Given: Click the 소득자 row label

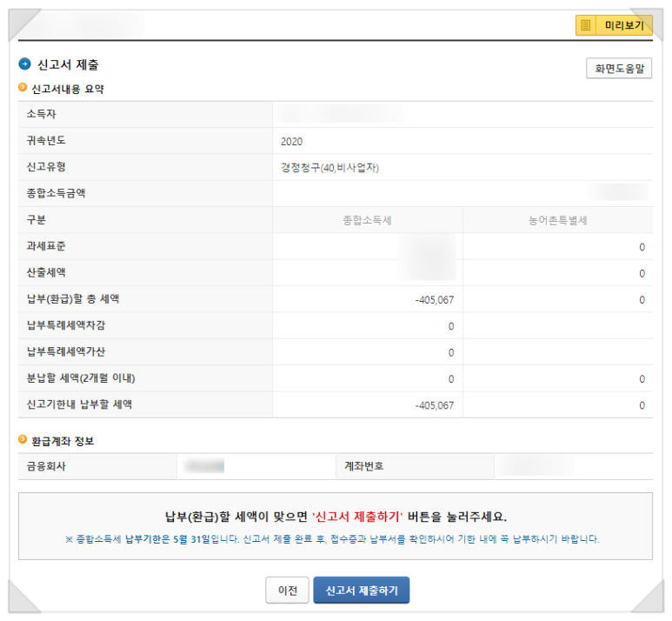Looking at the screenshot, I should click(41, 114).
